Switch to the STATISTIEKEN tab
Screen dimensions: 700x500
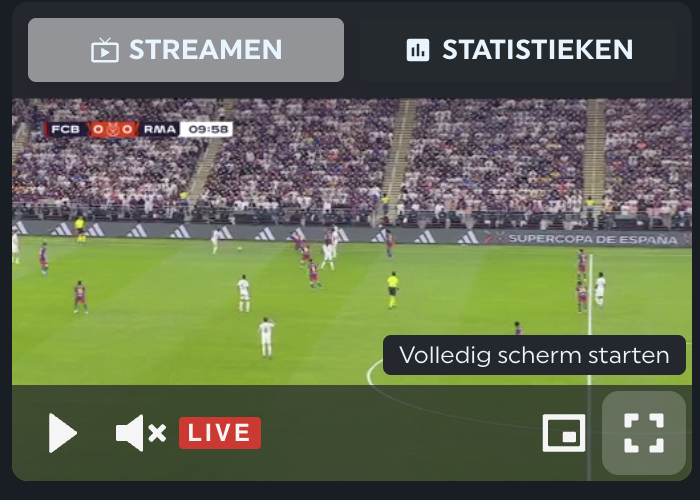[518, 50]
